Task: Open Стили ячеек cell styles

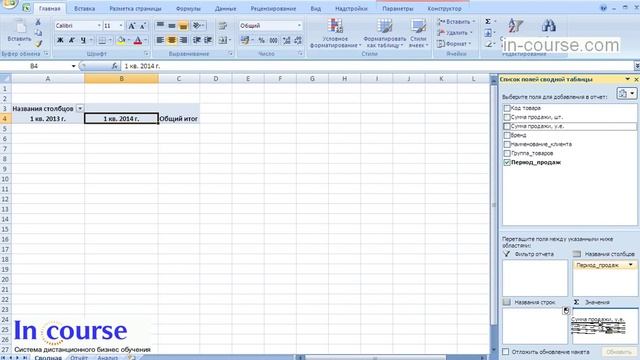Action: (418, 33)
